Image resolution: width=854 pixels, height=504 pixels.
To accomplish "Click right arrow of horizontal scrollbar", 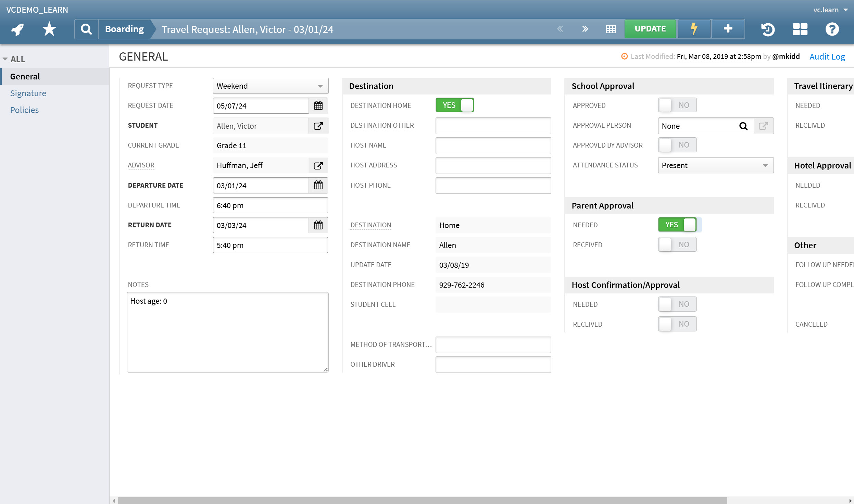I will click(x=850, y=500).
